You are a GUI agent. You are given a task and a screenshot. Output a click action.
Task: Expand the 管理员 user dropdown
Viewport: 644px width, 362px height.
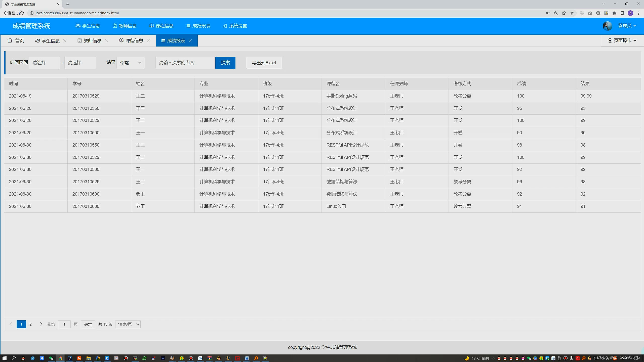[627, 26]
